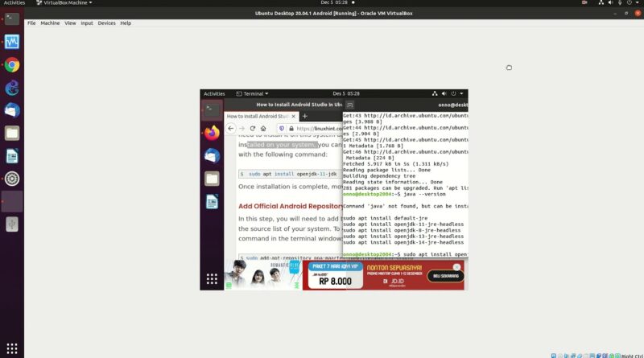Expand the guest system menu arrow
The width and height of the screenshot is (644, 358).
[461, 93]
